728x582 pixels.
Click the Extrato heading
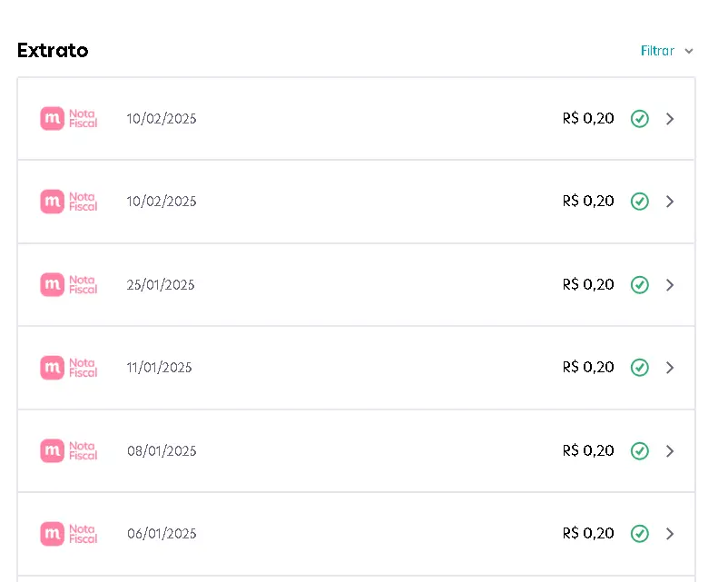click(x=53, y=50)
